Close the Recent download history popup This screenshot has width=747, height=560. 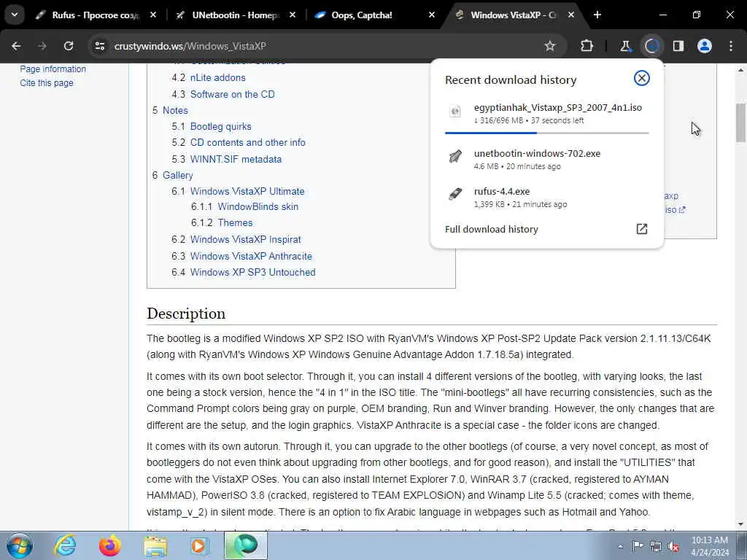click(642, 78)
